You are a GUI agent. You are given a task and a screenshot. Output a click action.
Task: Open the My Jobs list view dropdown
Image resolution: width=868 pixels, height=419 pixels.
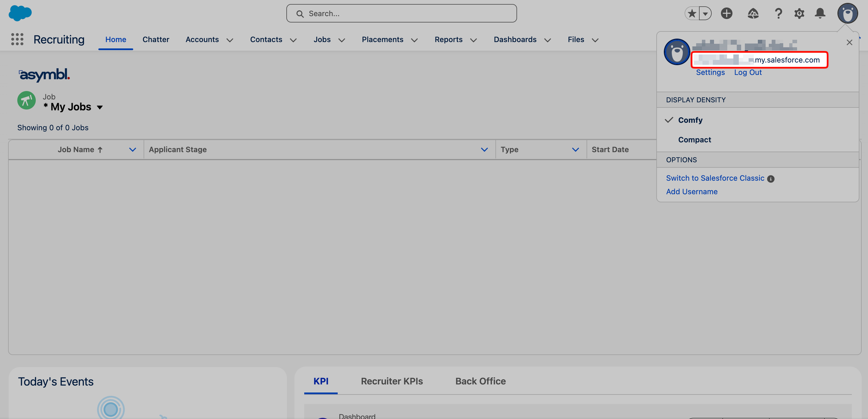tap(100, 107)
